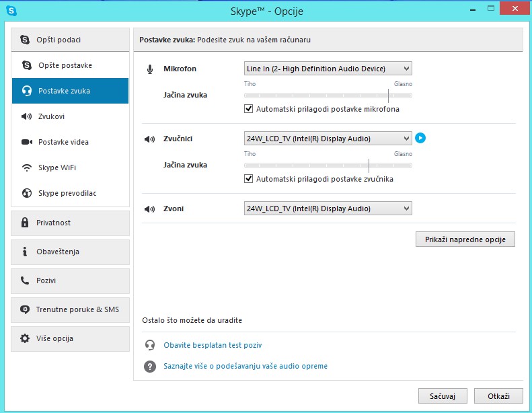Click the question mark help icon
This screenshot has width=532, height=413.
point(150,367)
